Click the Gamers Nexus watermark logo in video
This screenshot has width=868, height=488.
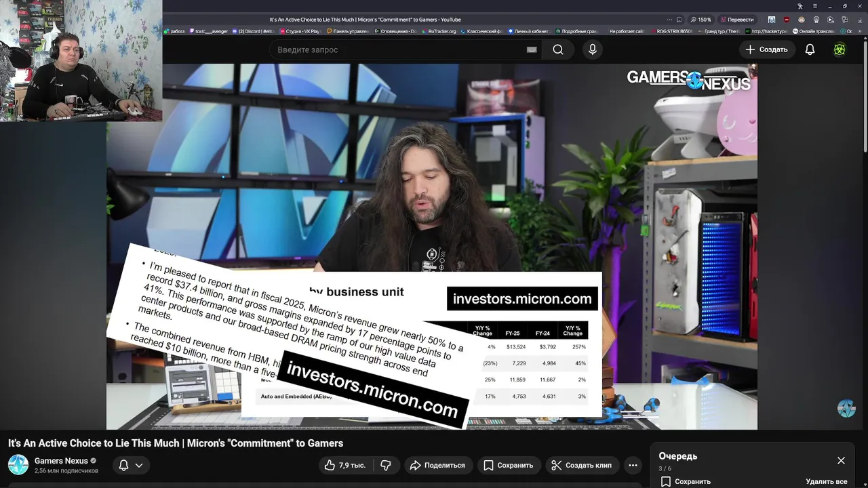point(688,80)
